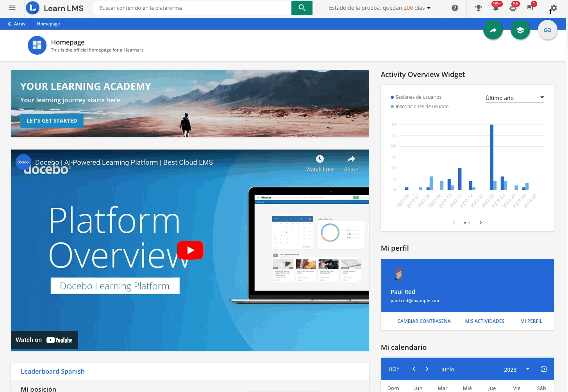Viewport: 568px width, 392px height.
Task: Toggle Inscripciones de usuario chart legend
Action: 420,107
